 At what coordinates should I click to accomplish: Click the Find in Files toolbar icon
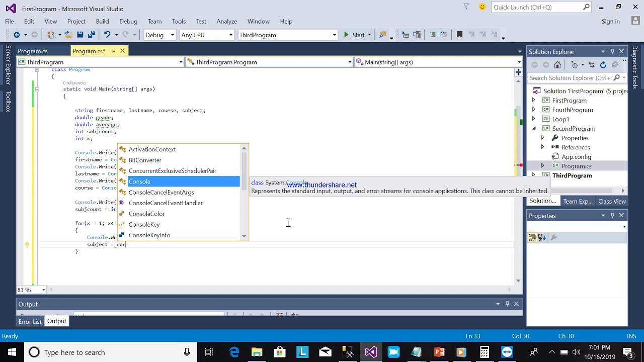coord(383,35)
